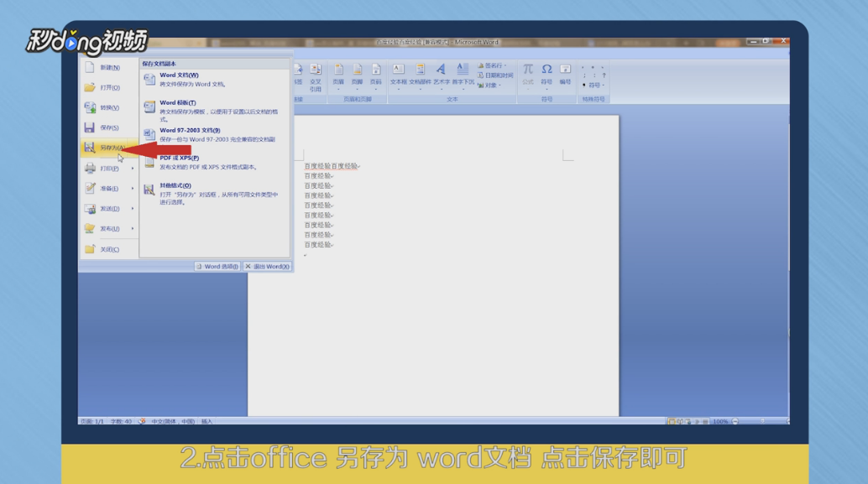
Task: Click the 发布(U) publish icon
Action: tap(90, 228)
